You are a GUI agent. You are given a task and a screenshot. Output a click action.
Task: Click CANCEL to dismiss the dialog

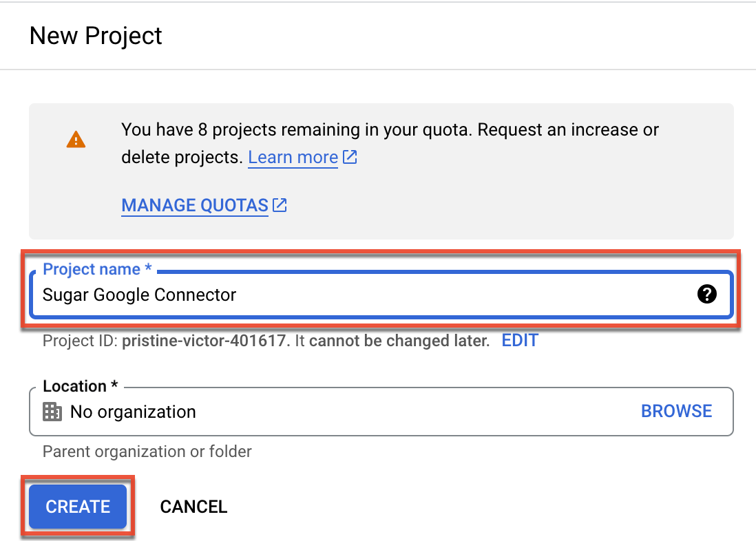coord(193,507)
